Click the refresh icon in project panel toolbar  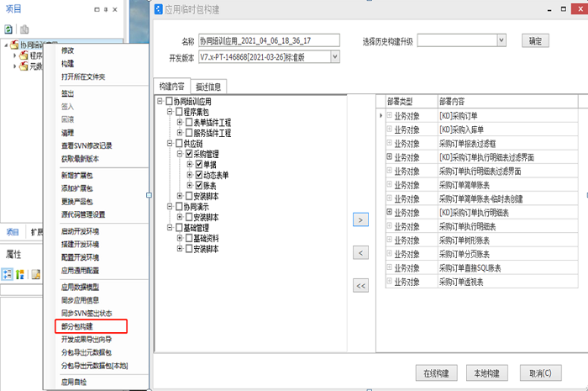(x=8, y=29)
